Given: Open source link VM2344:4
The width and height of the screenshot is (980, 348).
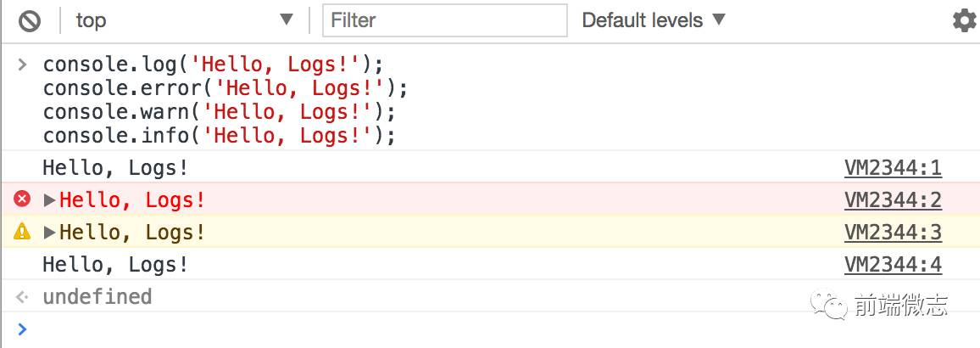Looking at the screenshot, I should click(893, 265).
